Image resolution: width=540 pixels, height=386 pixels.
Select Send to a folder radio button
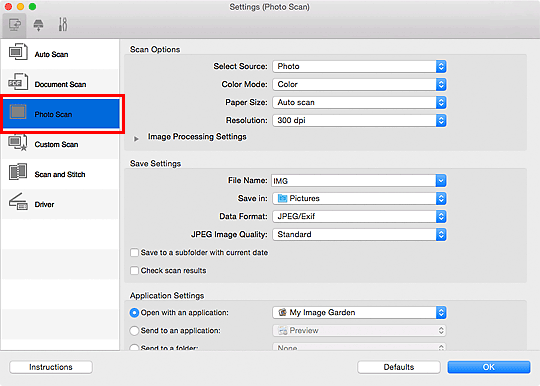point(134,347)
